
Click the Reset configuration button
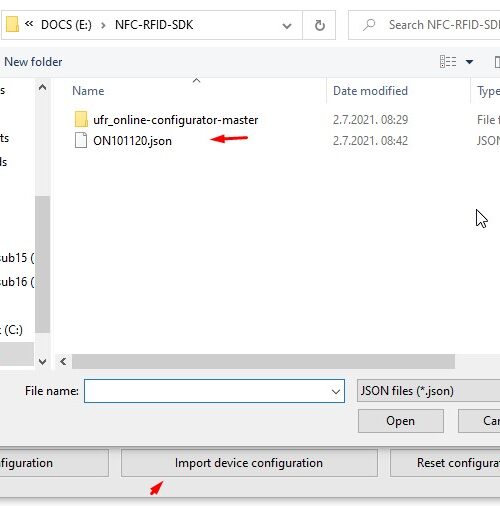coord(445,463)
